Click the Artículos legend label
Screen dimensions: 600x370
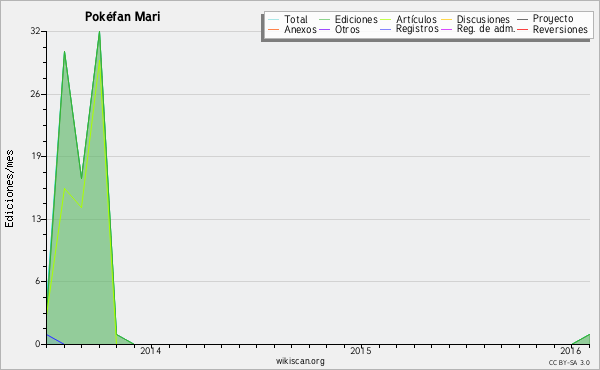(416, 19)
